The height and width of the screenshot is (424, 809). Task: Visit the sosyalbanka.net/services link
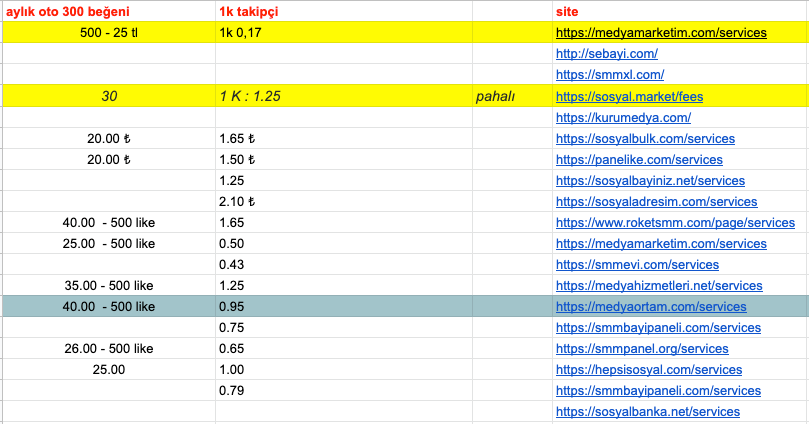coord(648,412)
